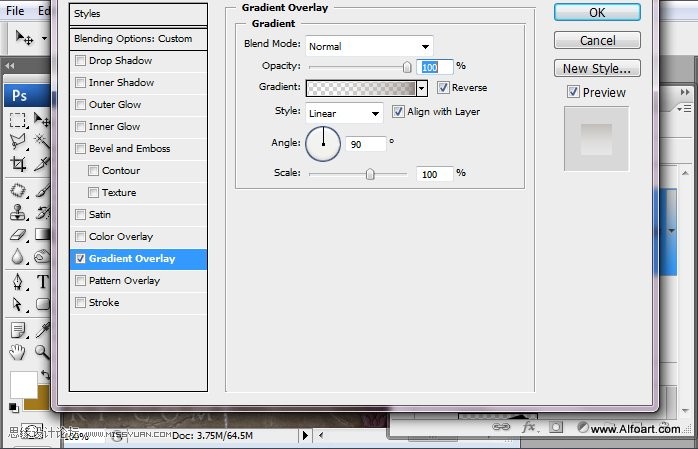Select the Clone Stamp tool
The height and width of the screenshot is (449, 698).
coord(18,212)
